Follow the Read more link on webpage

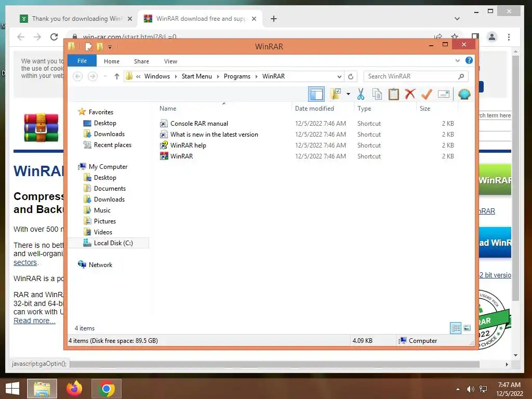tap(34, 321)
